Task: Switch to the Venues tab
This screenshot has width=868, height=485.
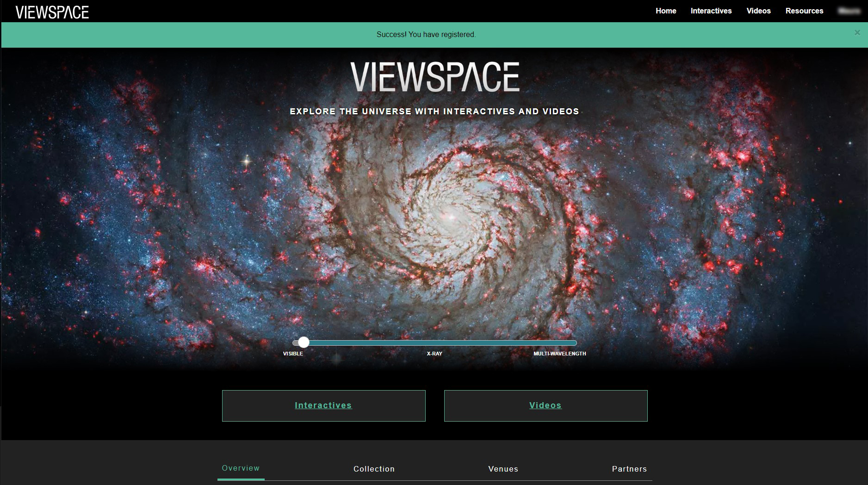Action: coord(503,469)
